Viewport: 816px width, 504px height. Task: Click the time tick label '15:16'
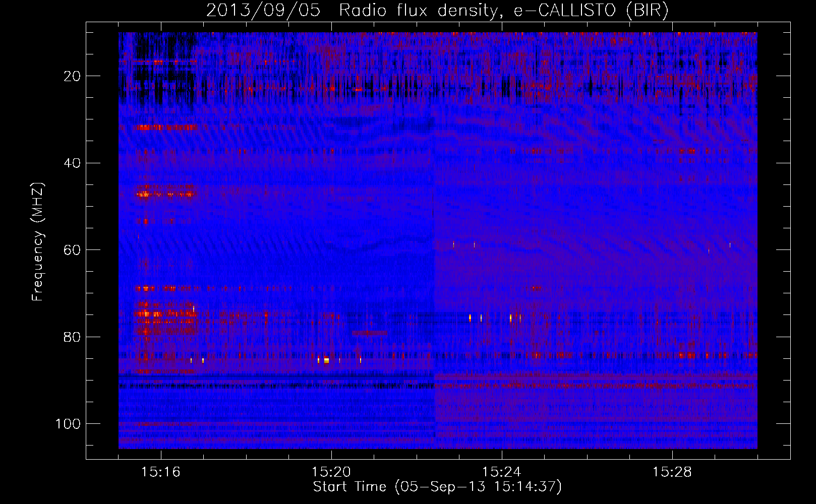point(161,472)
